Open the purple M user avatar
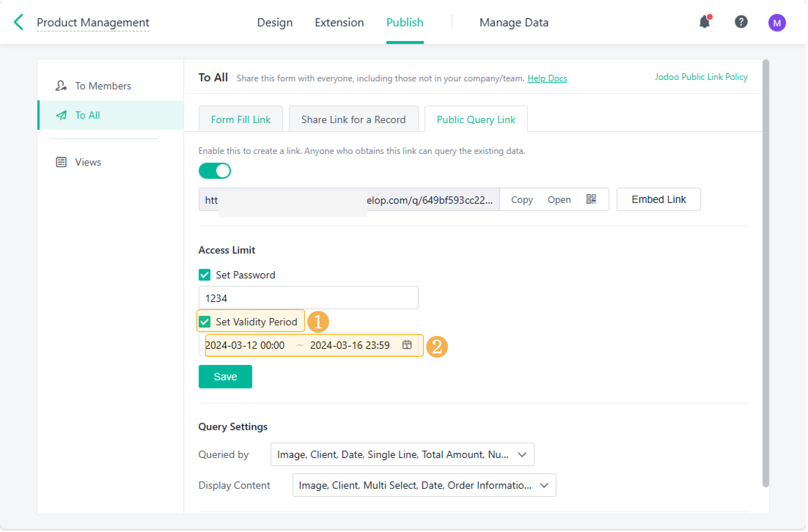 coord(777,23)
